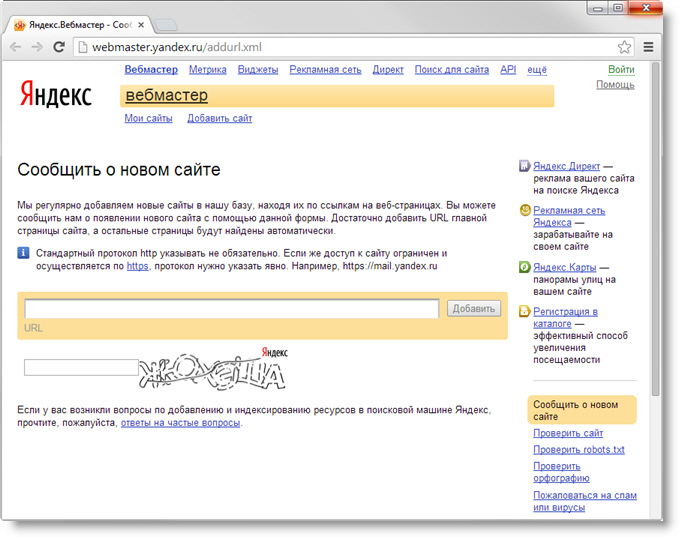Viewport: 679px width, 537px height.
Task: Maximize the browser window
Action: coord(618,8)
